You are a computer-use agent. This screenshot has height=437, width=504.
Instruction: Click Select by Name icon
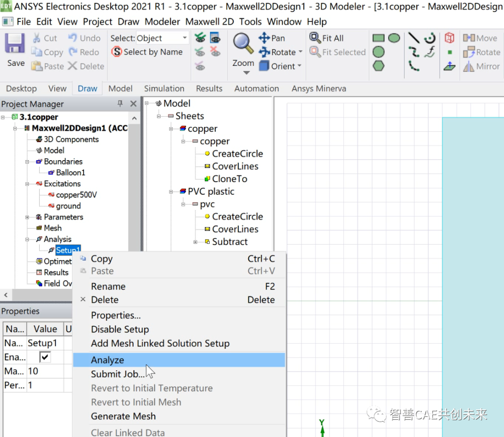[117, 52]
